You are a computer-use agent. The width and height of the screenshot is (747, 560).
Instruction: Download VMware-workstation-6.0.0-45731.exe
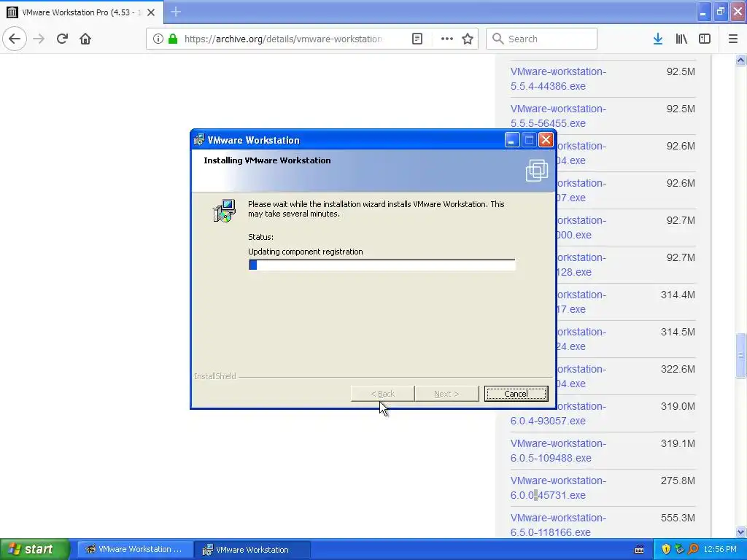(558, 488)
